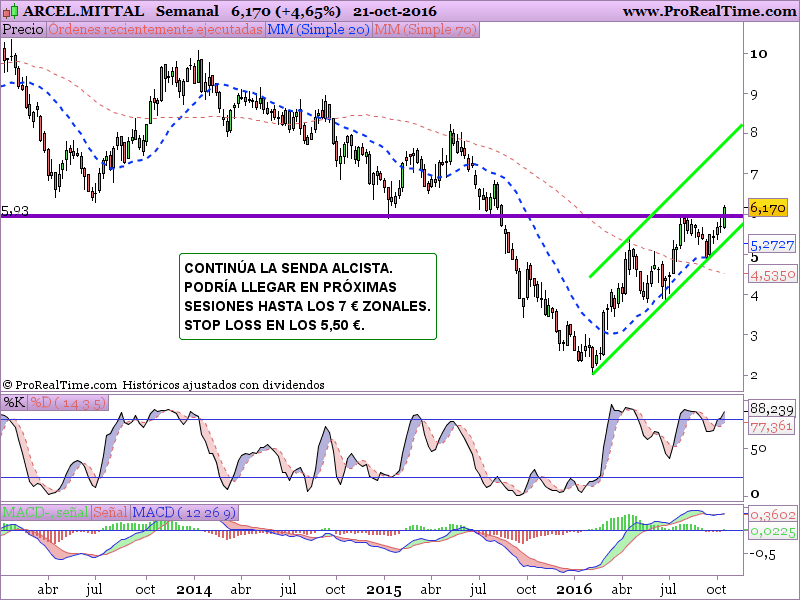Click the Históricos ajustados con dividendos note

click(223, 385)
